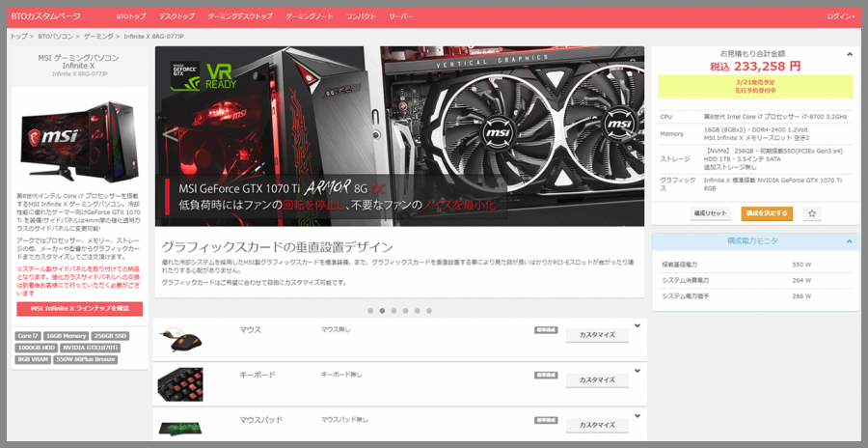Collapse the estimate total panel

point(849,54)
